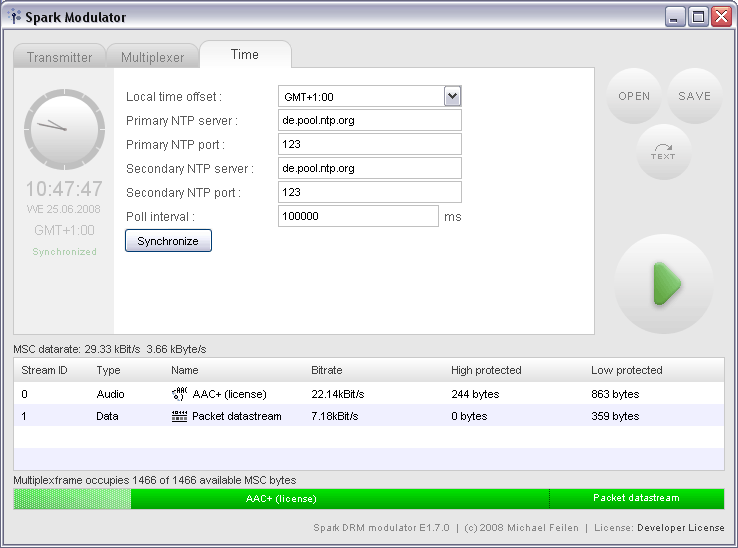Click the Primary NTP server field

(369, 120)
